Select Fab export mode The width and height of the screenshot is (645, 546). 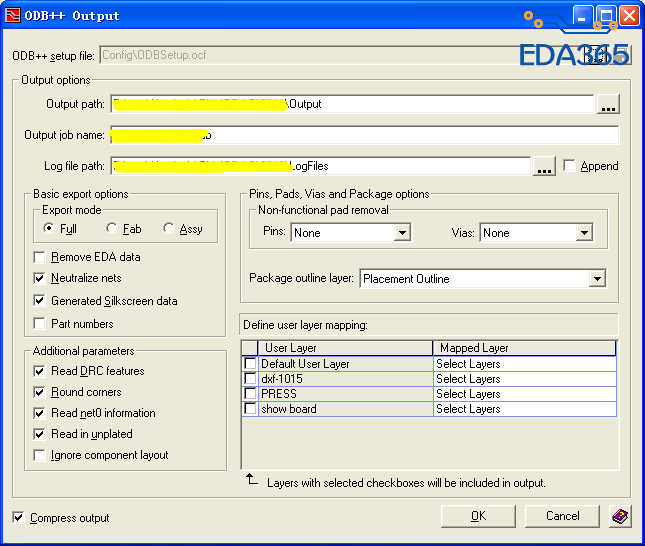tap(111, 228)
